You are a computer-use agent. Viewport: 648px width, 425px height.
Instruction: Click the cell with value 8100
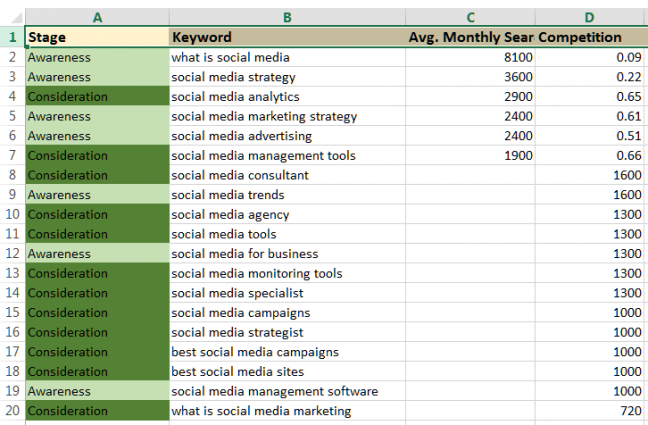pos(470,57)
